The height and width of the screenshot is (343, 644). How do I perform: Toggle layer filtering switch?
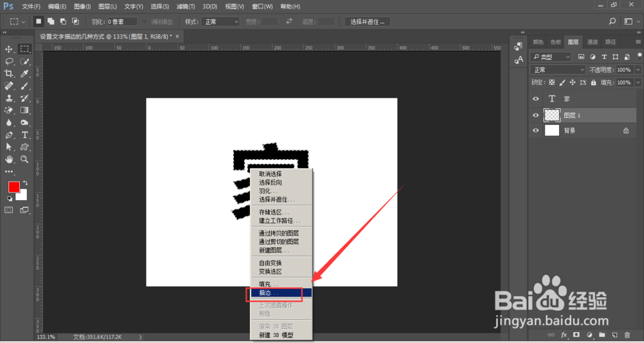pos(640,57)
